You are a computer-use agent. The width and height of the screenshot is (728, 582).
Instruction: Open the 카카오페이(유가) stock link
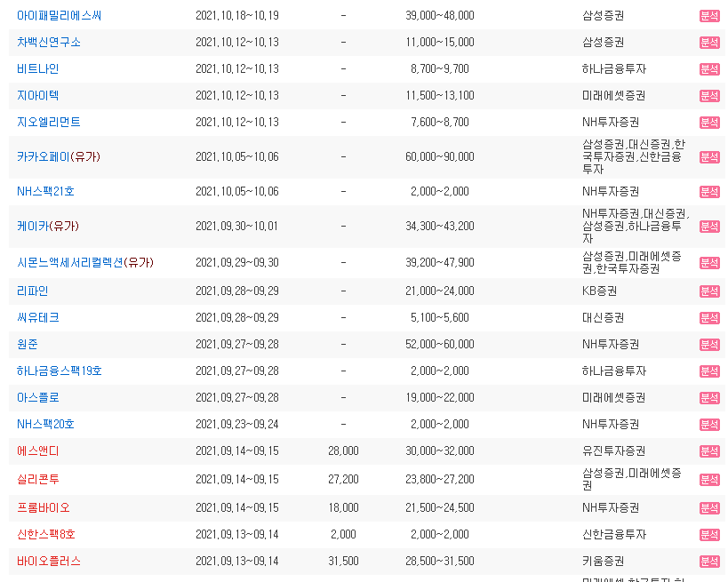tap(59, 157)
